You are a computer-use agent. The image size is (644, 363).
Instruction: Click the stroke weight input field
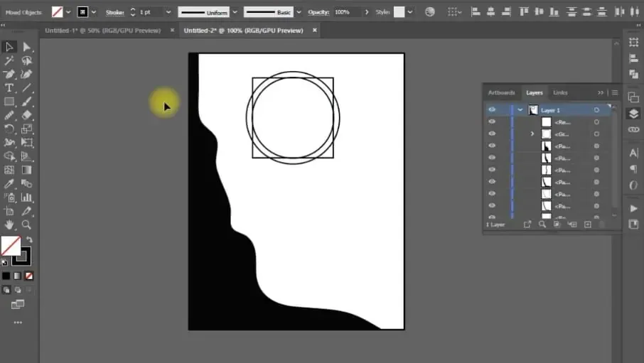click(x=149, y=12)
